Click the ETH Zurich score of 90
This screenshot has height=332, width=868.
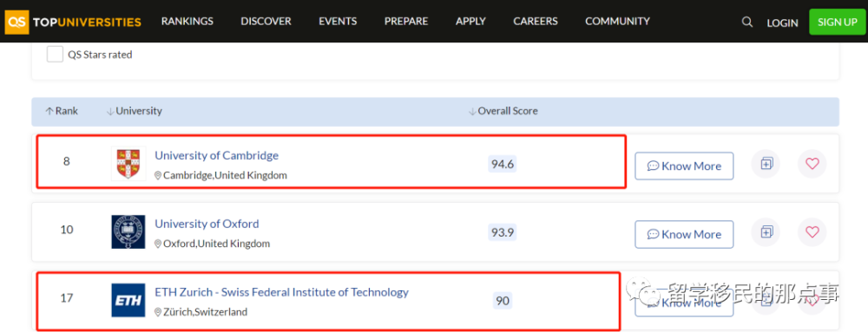click(502, 301)
